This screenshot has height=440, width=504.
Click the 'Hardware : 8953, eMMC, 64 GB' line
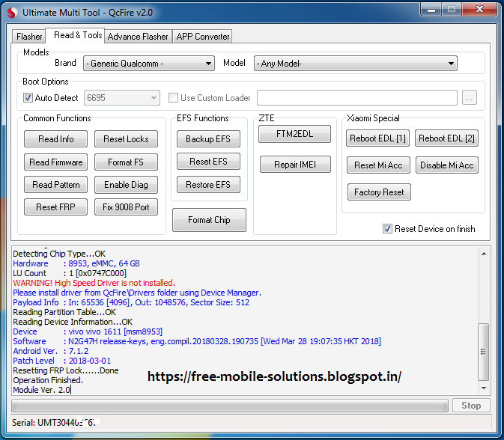coord(76,263)
